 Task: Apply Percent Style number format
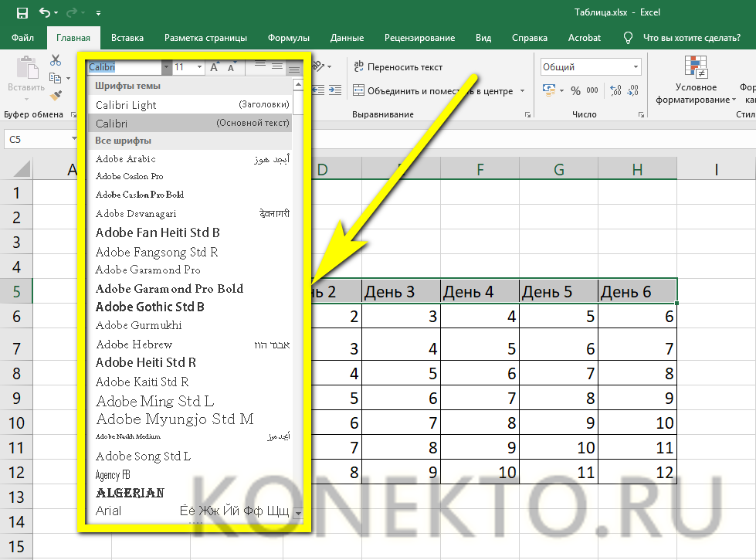[x=575, y=91]
